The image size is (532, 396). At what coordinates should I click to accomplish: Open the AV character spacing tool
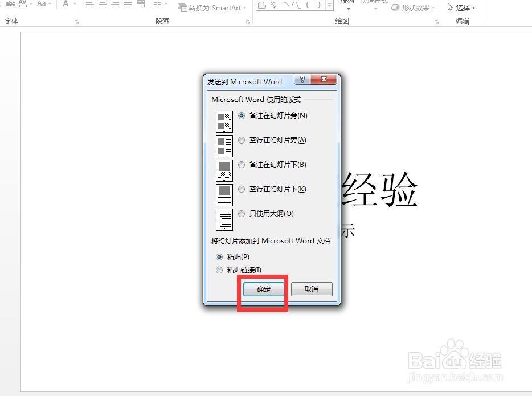coord(22,4)
